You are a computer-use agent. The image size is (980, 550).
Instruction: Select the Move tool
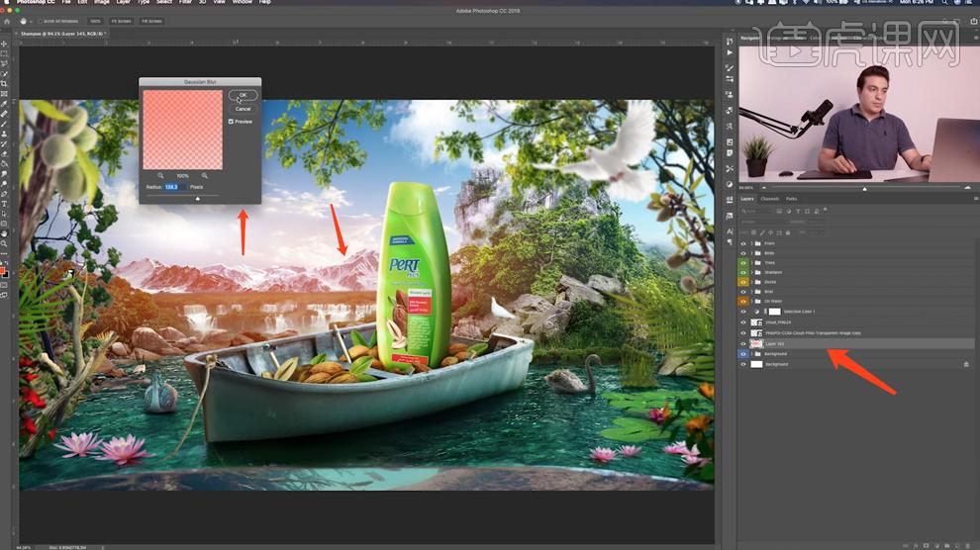tap(5, 45)
